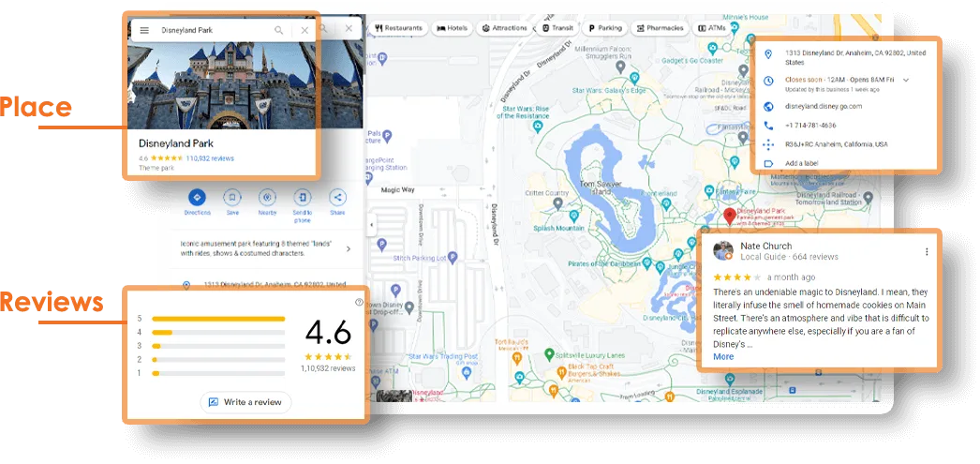Click the Nate Church reviewer name
The image size is (980, 464).
click(x=765, y=246)
